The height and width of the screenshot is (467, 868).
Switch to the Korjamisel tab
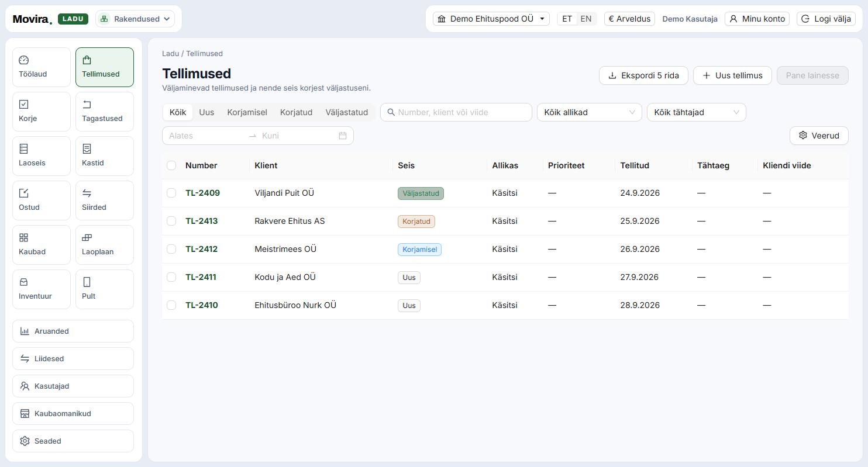pyautogui.click(x=247, y=112)
